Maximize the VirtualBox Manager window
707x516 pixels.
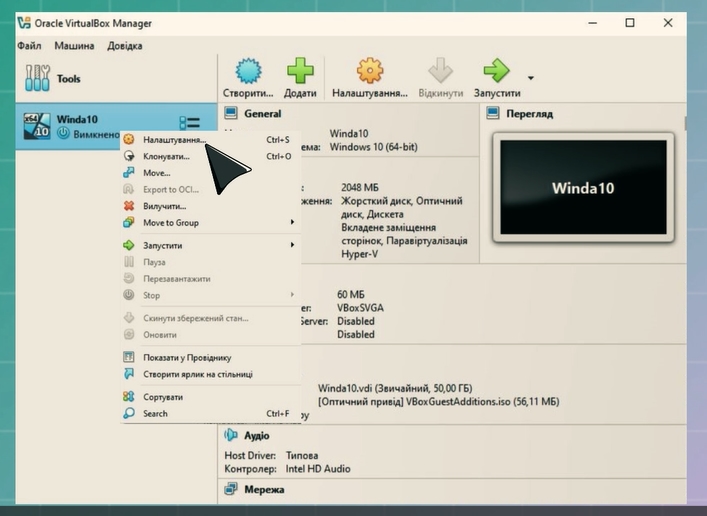pos(630,23)
